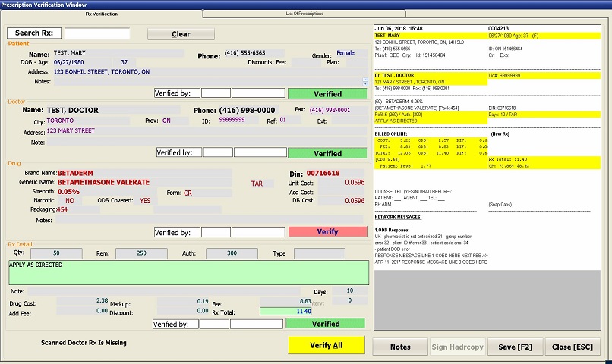Click the APPLY AS DIRECTED instructions box
This screenshot has width=612, height=364.
pyautogui.click(x=188, y=273)
